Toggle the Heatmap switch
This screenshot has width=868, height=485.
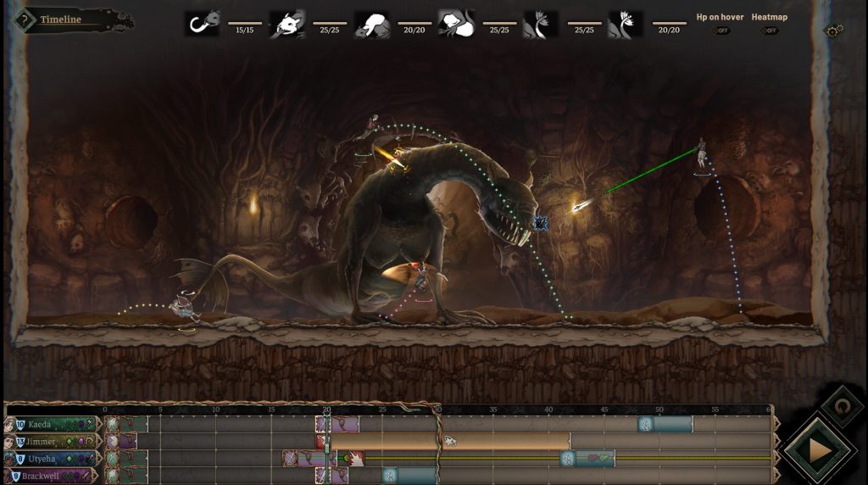[x=769, y=31]
